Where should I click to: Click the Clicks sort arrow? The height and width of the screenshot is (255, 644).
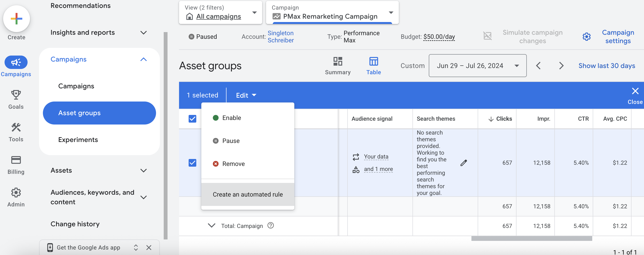[491, 119]
